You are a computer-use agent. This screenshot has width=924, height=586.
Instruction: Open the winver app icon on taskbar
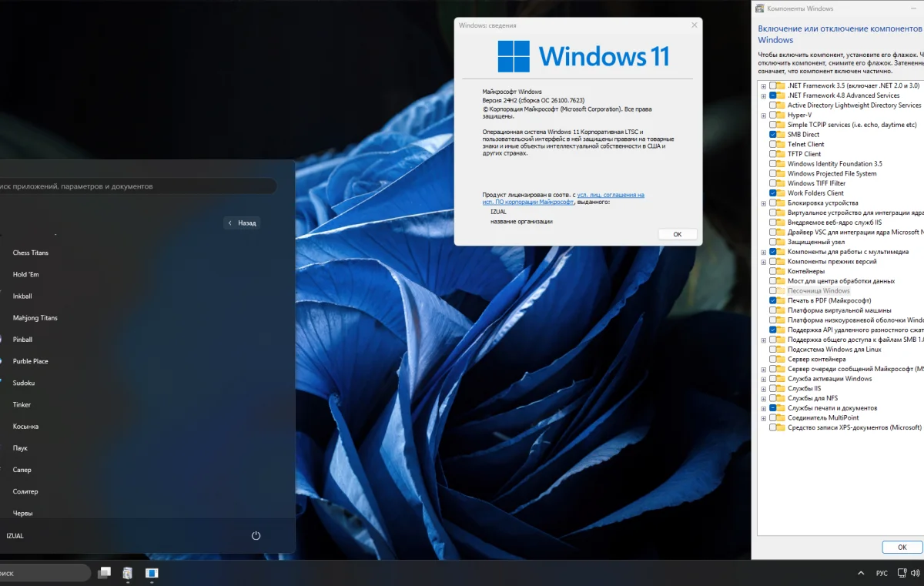152,573
